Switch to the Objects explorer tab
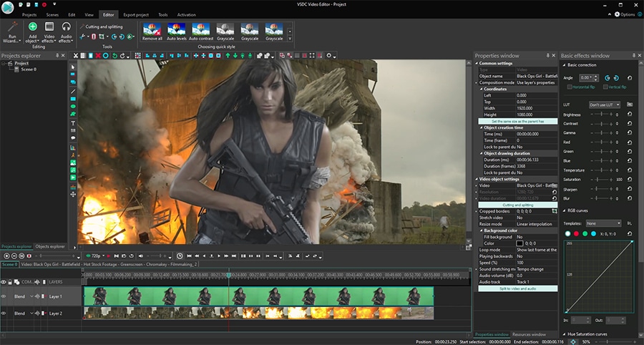The height and width of the screenshot is (345, 644). coord(50,246)
